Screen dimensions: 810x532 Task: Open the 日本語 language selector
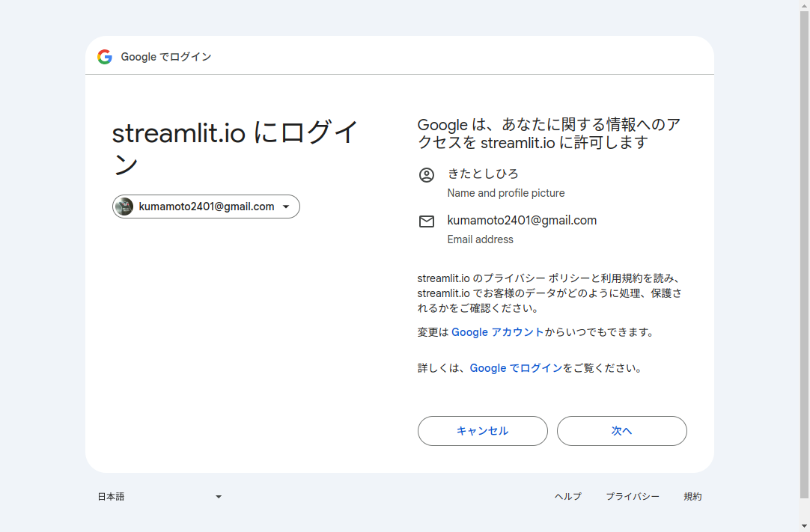[159, 497]
